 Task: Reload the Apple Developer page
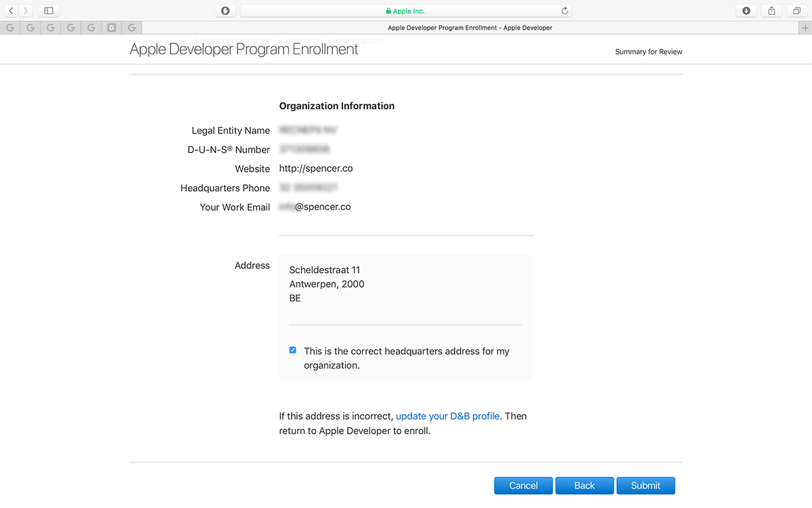(x=564, y=10)
